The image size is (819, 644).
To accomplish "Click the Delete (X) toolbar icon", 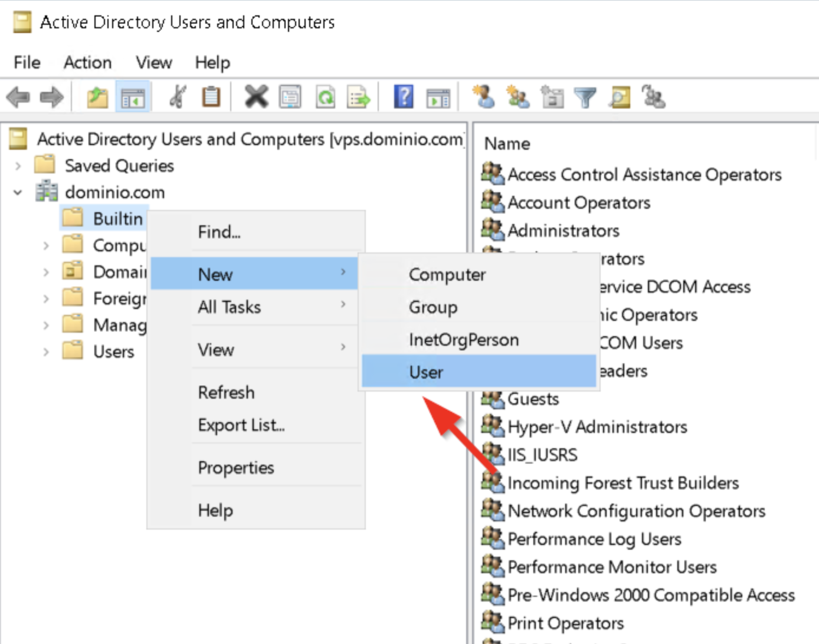I will (x=256, y=97).
